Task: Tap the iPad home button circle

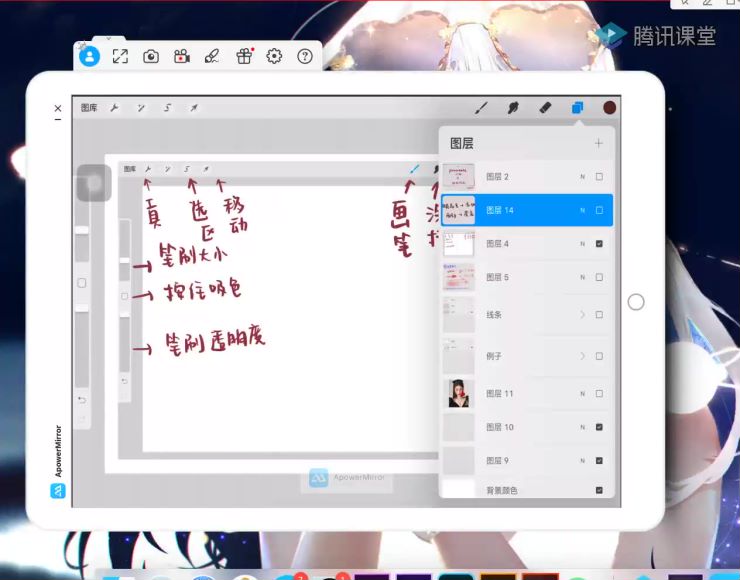Action: [636, 302]
